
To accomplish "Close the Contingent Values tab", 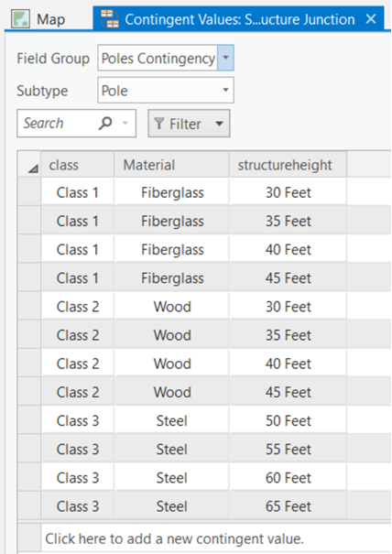I will (371, 18).
